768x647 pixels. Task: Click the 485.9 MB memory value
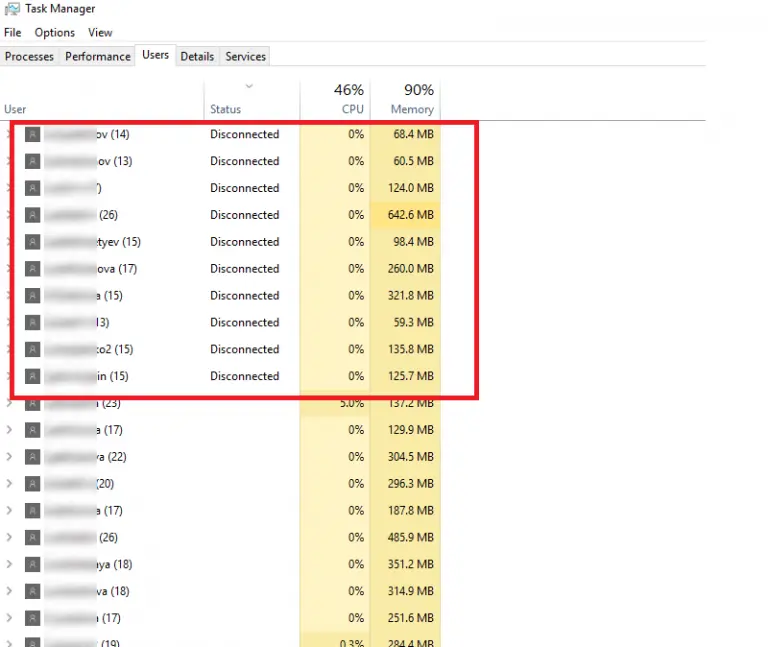point(410,538)
